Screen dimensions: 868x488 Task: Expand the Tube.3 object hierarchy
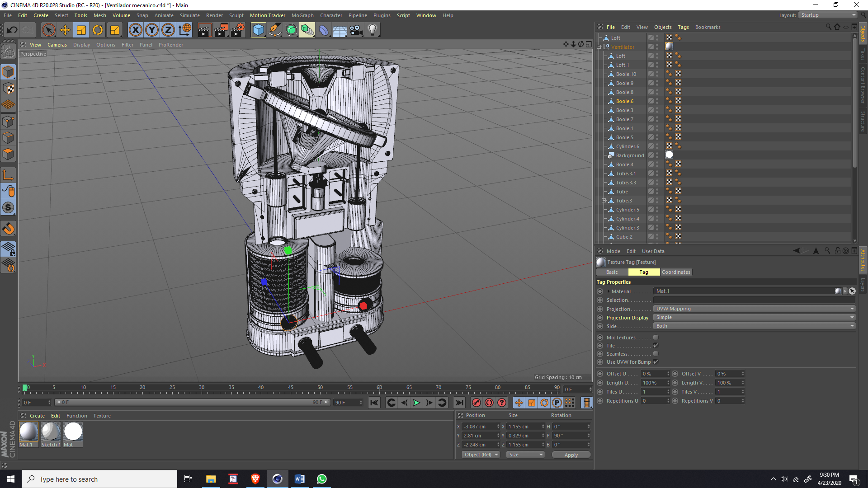604,201
